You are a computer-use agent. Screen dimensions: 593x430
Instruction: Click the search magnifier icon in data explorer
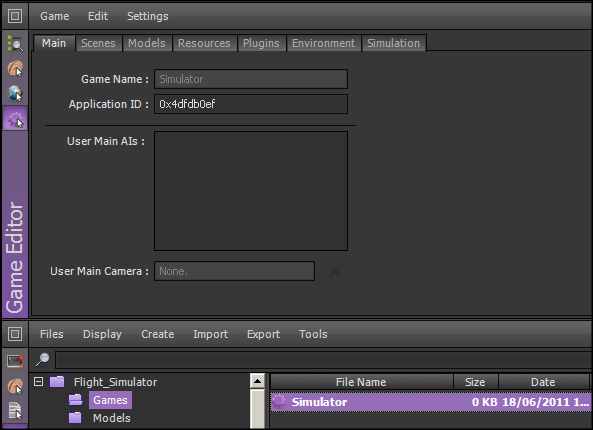(42, 359)
